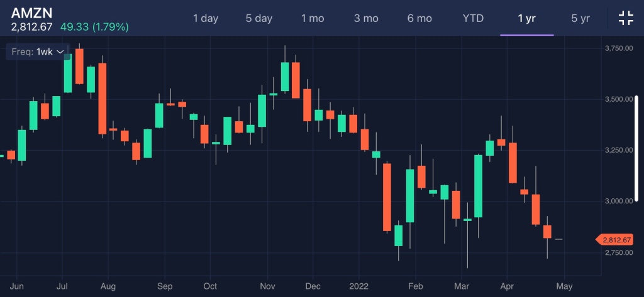The height and width of the screenshot is (297, 644).
Task: Select the 5 day range tab
Action: click(x=259, y=18)
